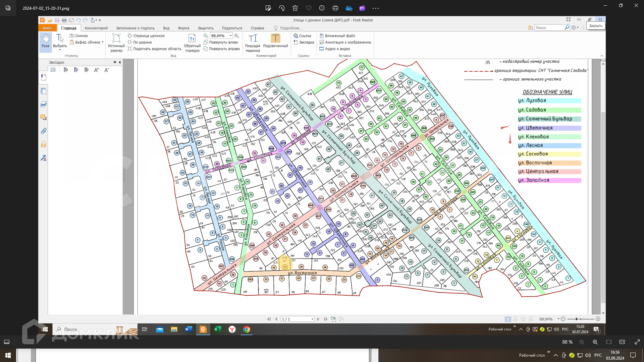Toggle continuous page view in status bar

tap(515, 319)
